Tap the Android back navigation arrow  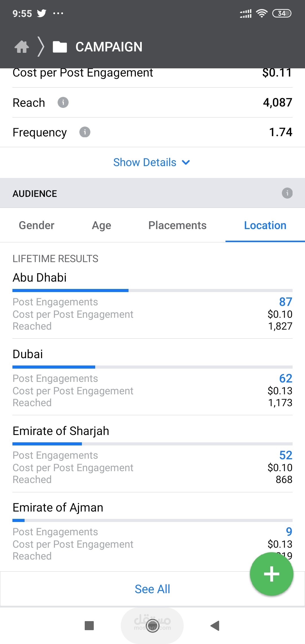pyautogui.click(x=215, y=626)
